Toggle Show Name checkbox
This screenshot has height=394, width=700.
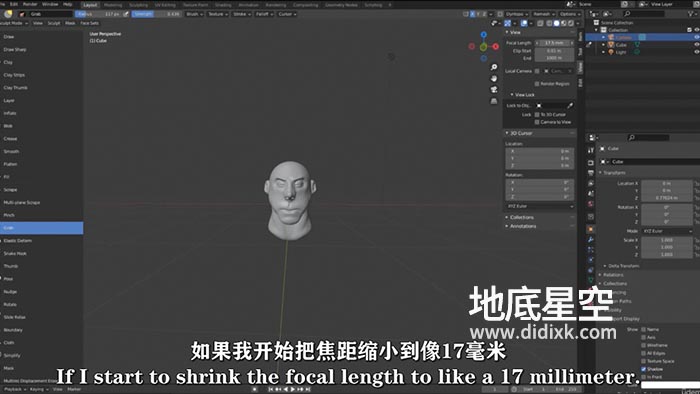tap(644, 329)
